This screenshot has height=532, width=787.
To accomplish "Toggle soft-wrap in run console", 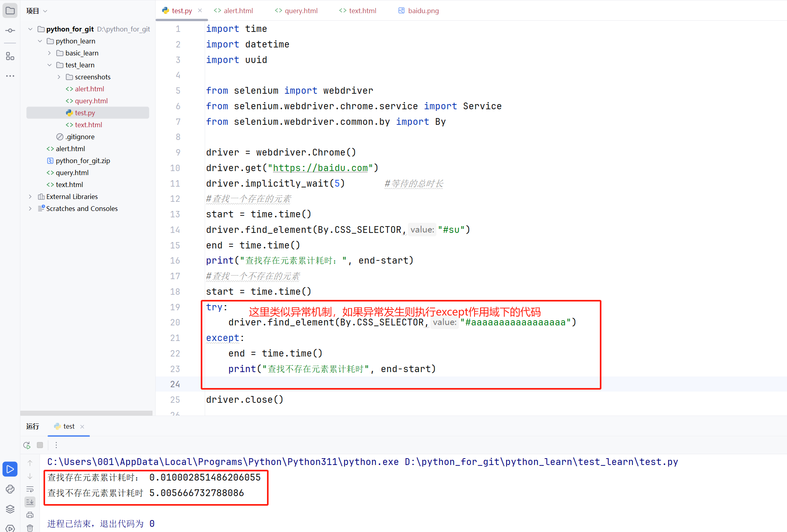I will (30, 489).
